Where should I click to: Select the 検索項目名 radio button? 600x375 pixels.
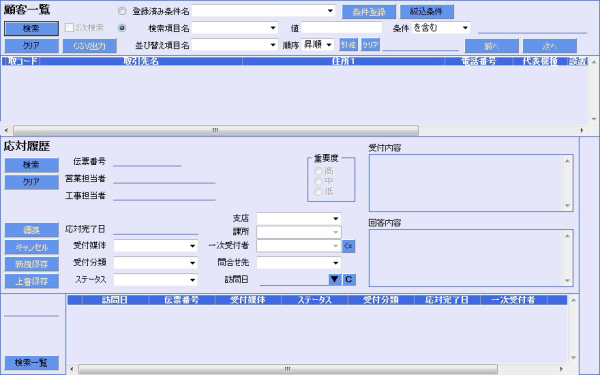click(x=122, y=28)
